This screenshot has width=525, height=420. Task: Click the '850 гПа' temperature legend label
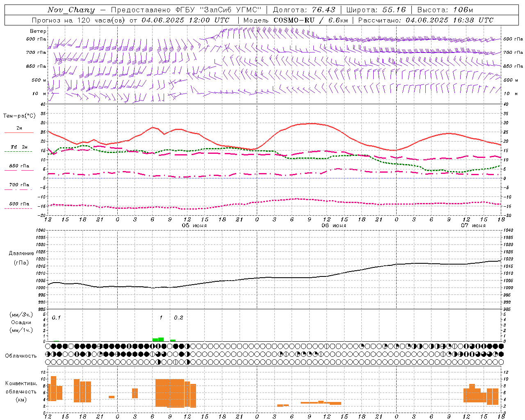pyautogui.click(x=19, y=166)
